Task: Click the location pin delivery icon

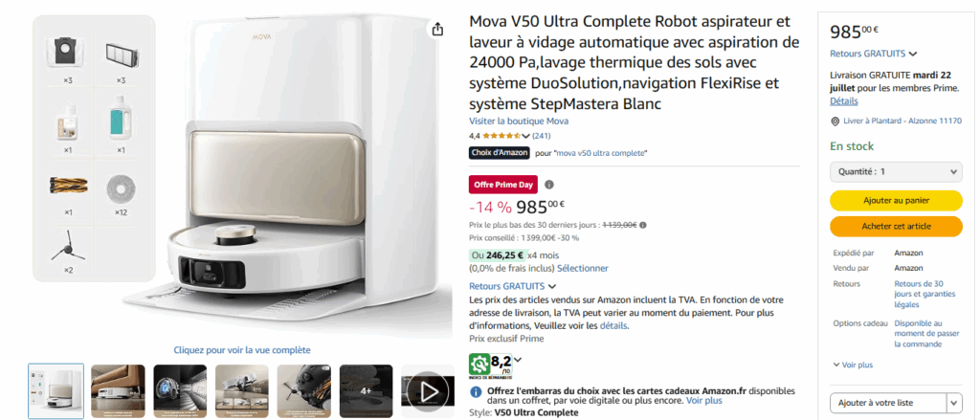Action: pos(835,122)
